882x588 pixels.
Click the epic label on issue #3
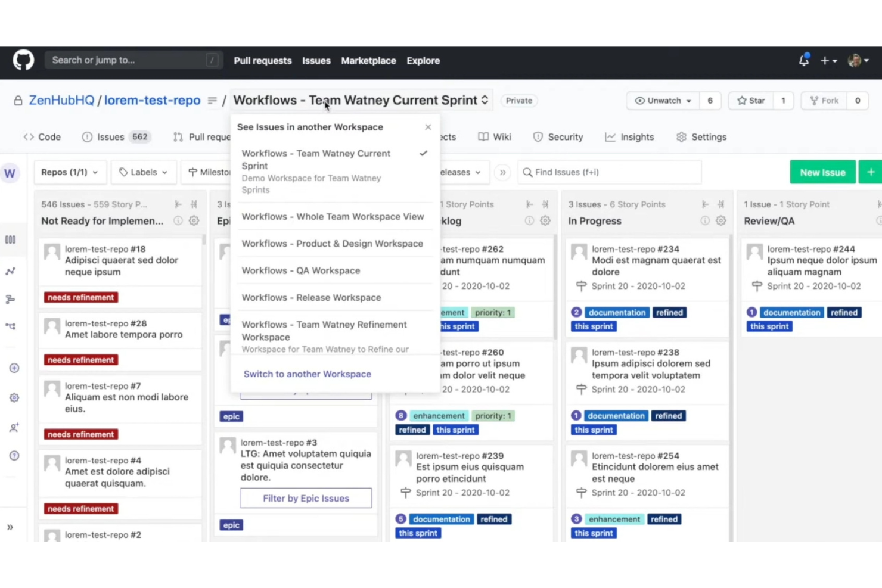click(231, 525)
